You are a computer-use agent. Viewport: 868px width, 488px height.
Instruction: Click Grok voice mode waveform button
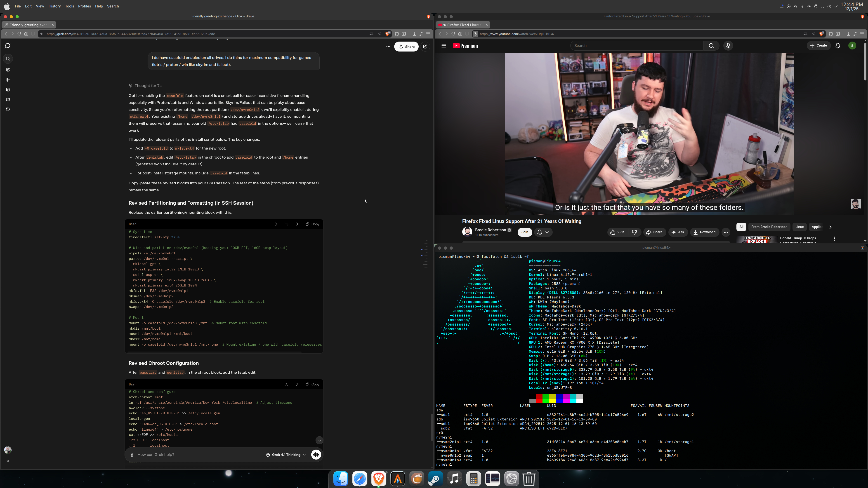(316, 455)
